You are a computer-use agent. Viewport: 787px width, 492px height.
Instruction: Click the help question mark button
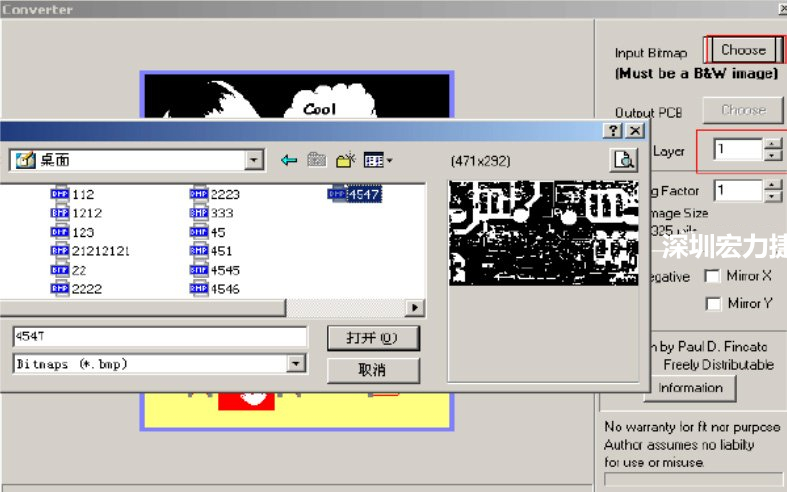click(x=612, y=131)
